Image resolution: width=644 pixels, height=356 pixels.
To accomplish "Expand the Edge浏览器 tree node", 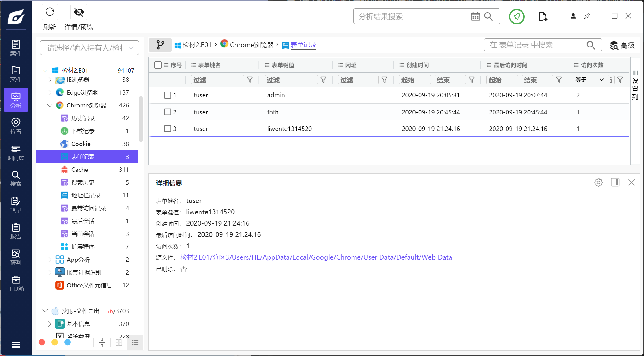I will [x=50, y=92].
